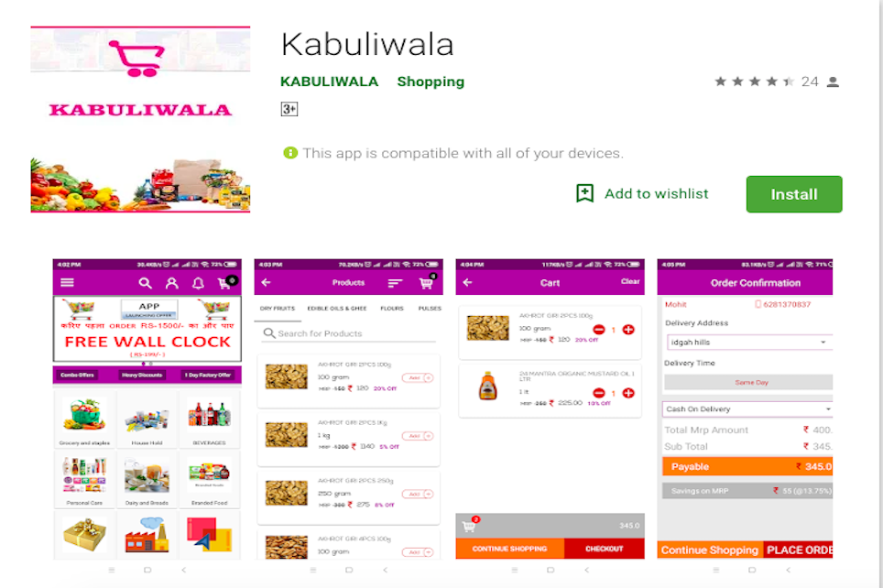The width and height of the screenshot is (883, 588).
Task: Click the reviewer count person icon
Action: click(833, 82)
